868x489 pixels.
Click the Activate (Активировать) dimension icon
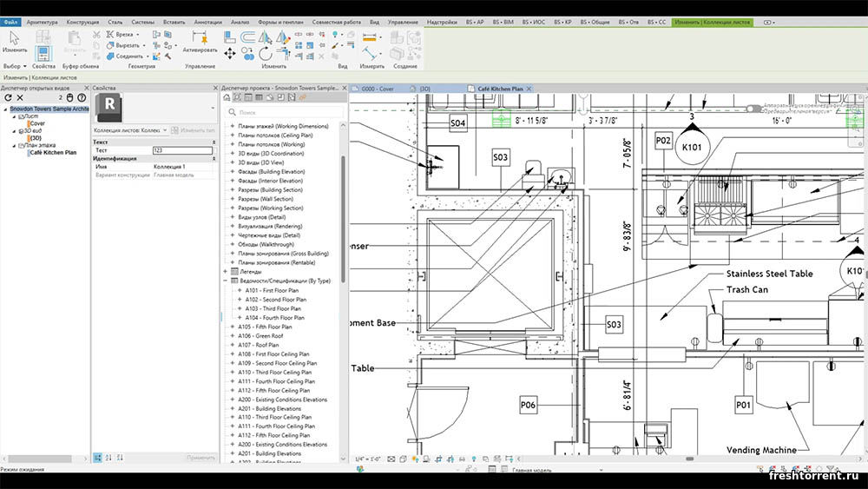point(201,39)
